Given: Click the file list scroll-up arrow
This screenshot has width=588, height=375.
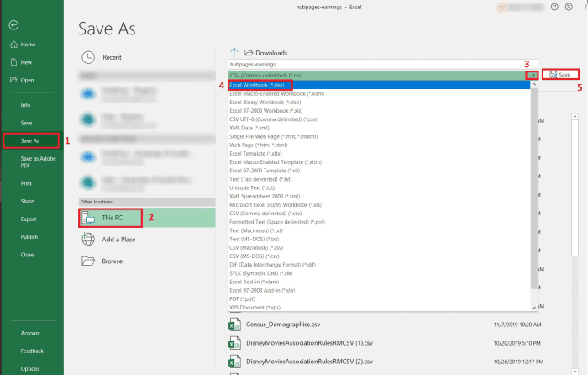Looking at the screenshot, I should click(575, 116).
